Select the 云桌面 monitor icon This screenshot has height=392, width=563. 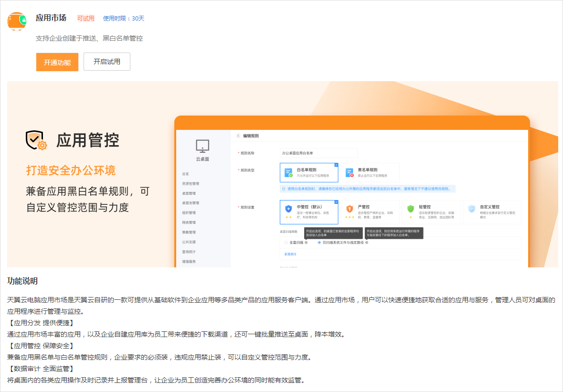[x=202, y=147]
